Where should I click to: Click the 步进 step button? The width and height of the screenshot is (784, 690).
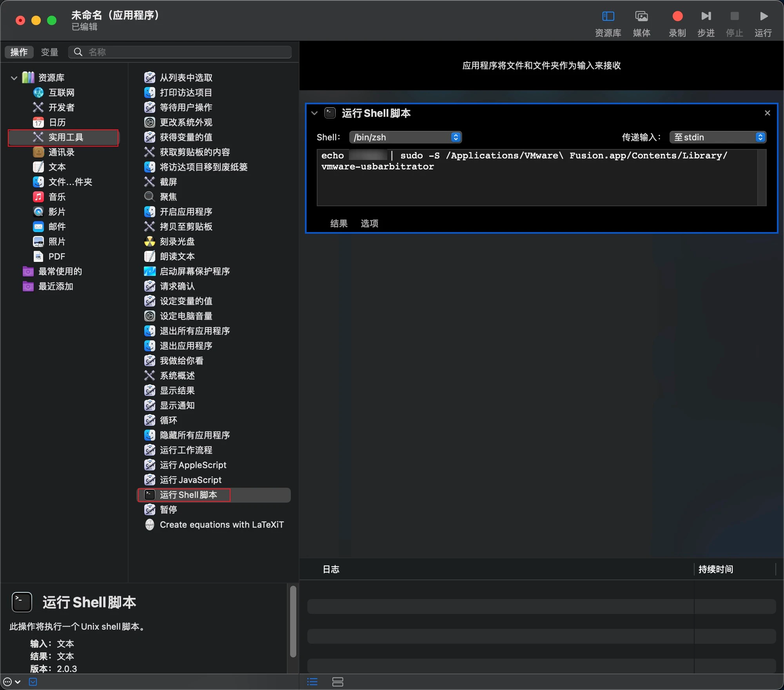706,23
